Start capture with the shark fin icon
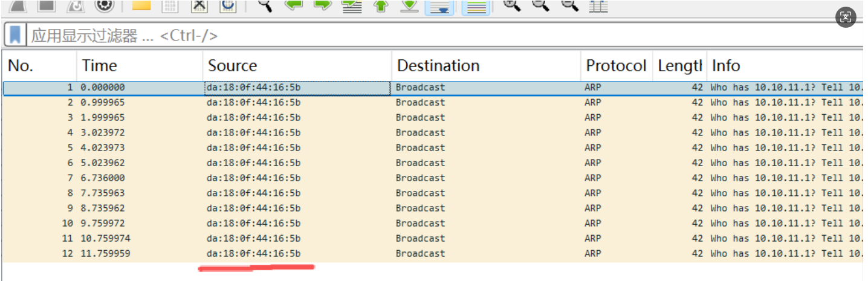 click(18, 5)
